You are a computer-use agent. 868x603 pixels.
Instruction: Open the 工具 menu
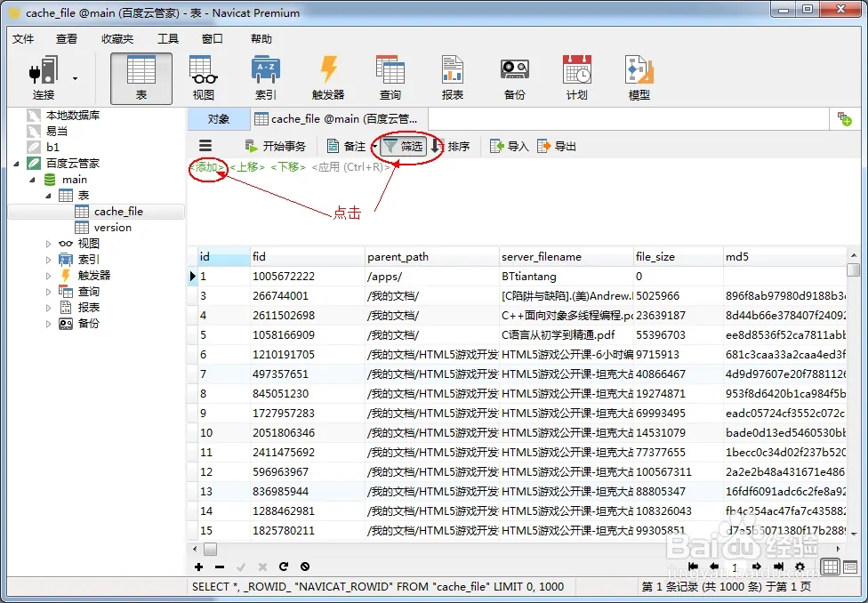point(167,39)
